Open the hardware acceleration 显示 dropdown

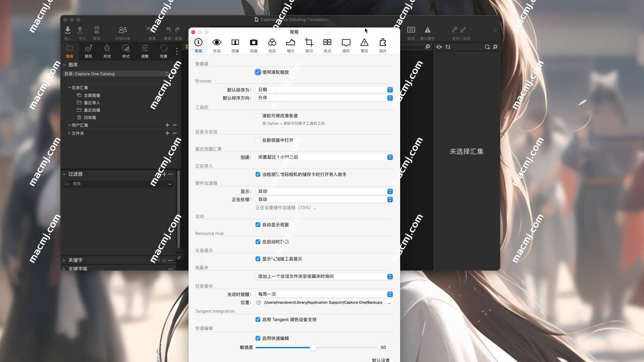point(324,191)
